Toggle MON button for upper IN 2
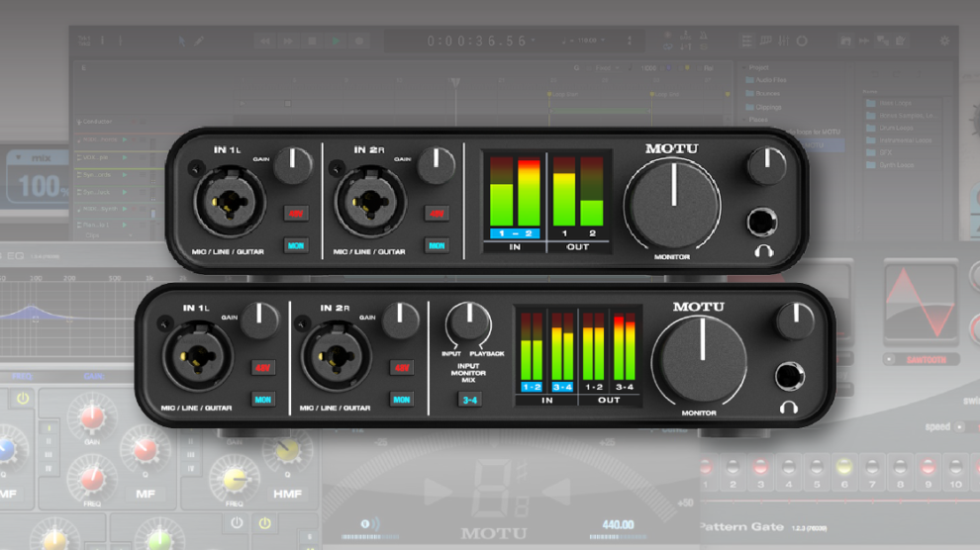This screenshot has height=550, width=980. [x=436, y=245]
